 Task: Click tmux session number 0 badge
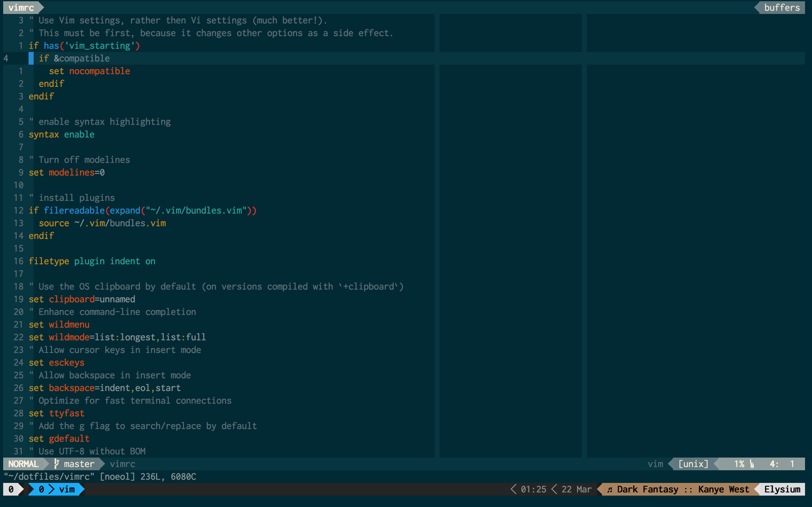pyautogui.click(x=11, y=489)
